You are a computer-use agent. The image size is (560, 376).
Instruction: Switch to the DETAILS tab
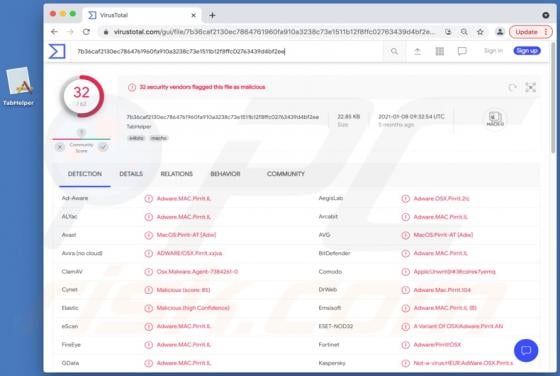click(131, 174)
